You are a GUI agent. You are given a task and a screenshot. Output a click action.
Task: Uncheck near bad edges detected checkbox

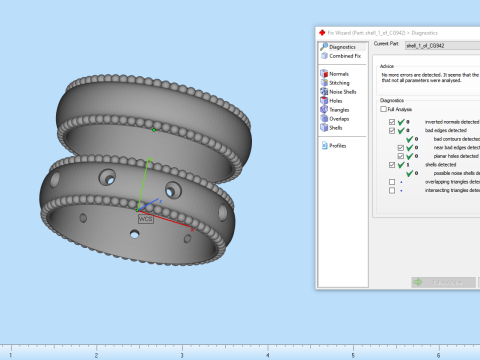pos(401,148)
